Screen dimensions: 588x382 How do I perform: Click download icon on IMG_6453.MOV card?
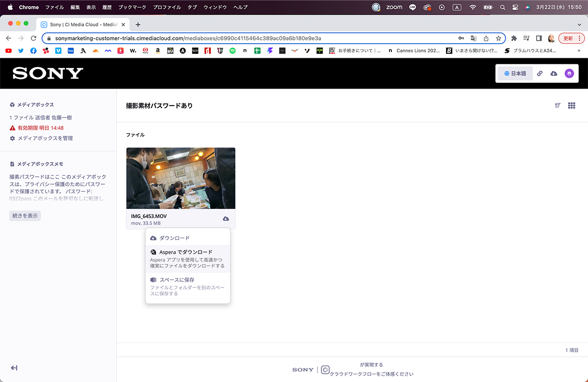click(x=226, y=219)
